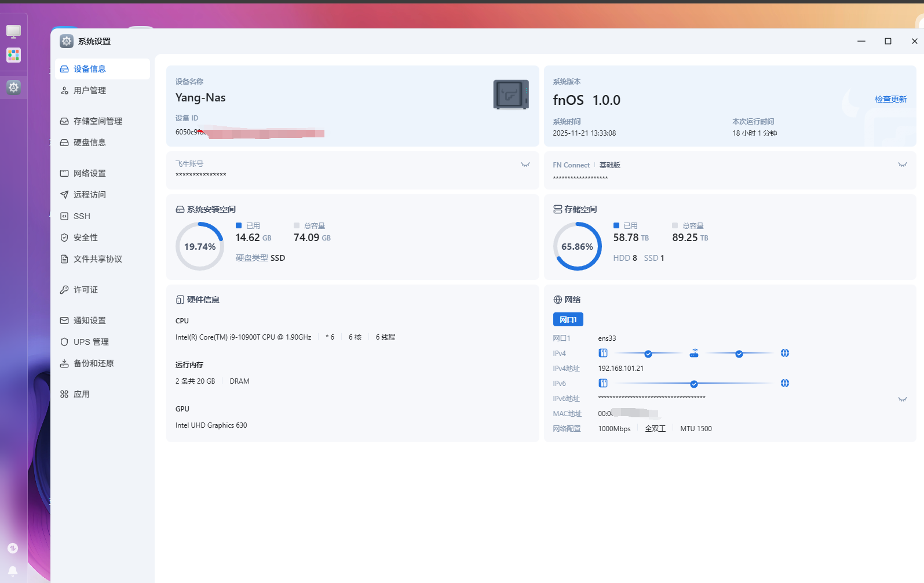The image size is (924, 583).
Task: Show the hidden FN Connect ID
Action: pyautogui.click(x=902, y=165)
